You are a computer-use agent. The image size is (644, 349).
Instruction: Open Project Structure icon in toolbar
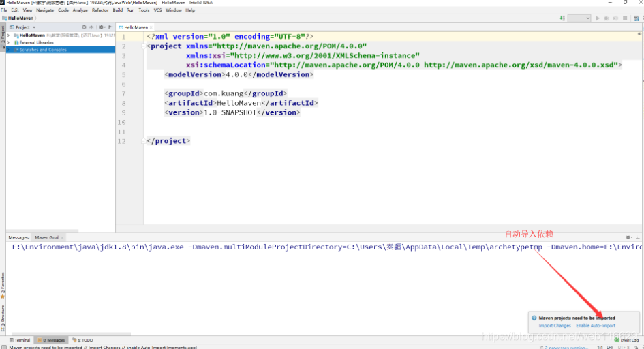[x=636, y=18]
